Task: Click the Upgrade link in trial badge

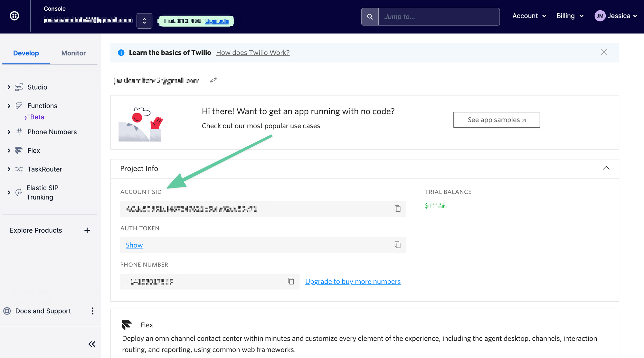Action: pyautogui.click(x=217, y=22)
